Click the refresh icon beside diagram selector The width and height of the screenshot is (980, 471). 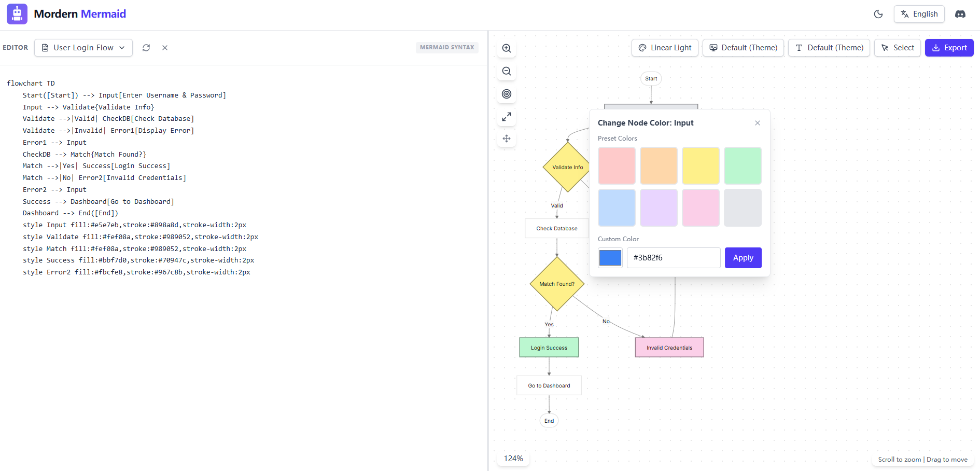pyautogui.click(x=146, y=48)
